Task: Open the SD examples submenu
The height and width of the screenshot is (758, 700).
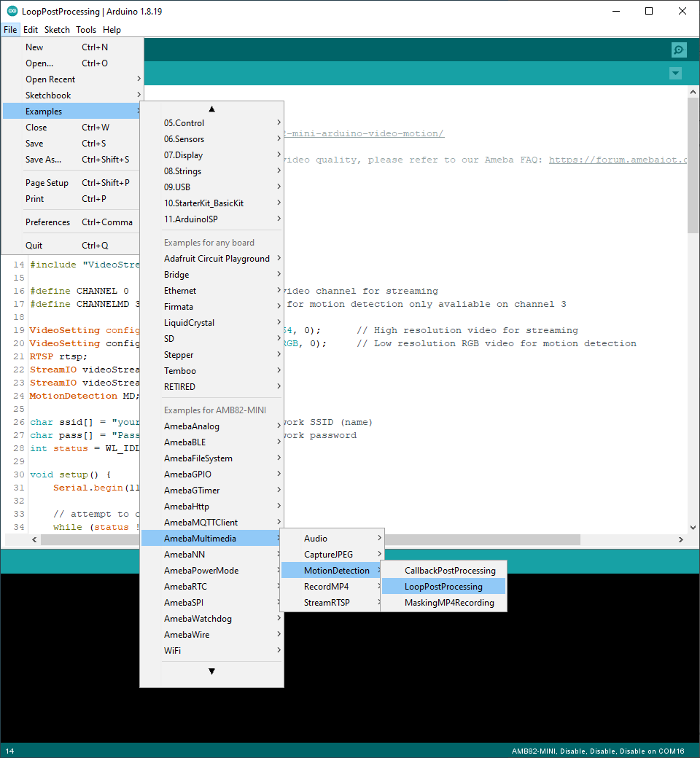Action: point(212,338)
